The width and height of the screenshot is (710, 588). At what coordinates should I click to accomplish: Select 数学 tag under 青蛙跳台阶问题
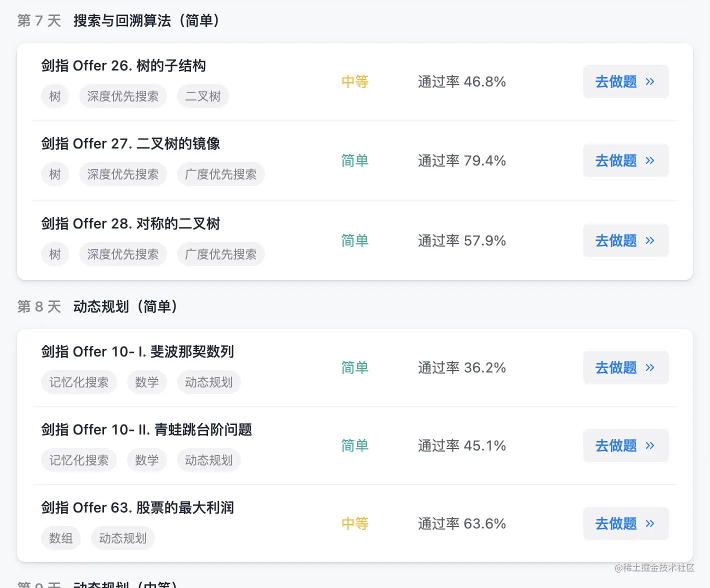pos(146,460)
